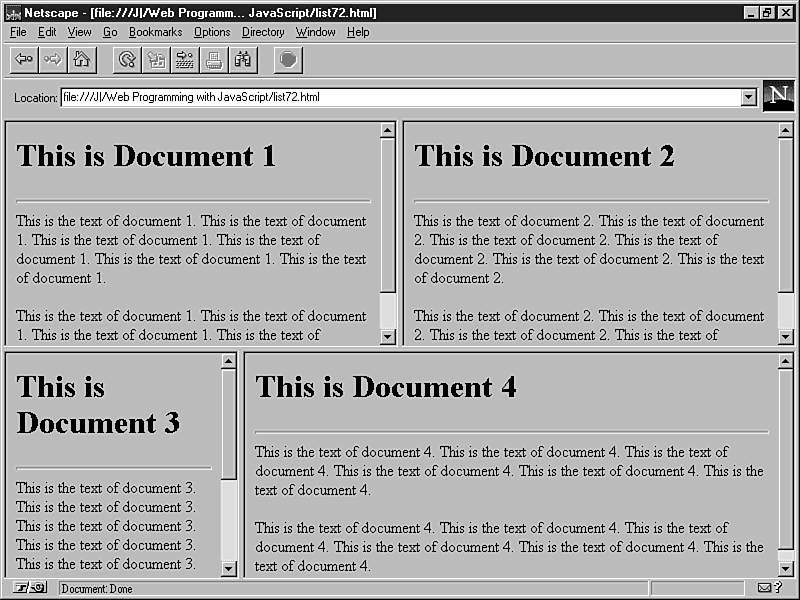Click Document 3 frame's scroll up arrow

[x=228, y=361]
